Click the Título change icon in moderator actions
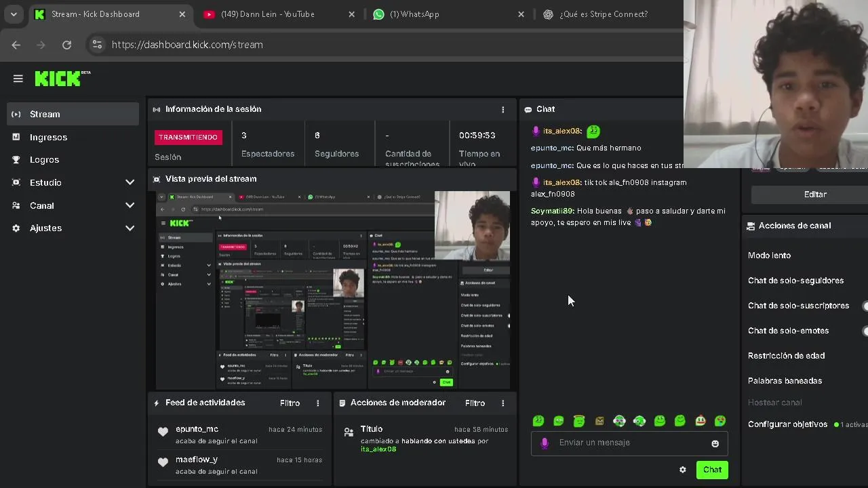The width and height of the screenshot is (868, 488). 349,432
